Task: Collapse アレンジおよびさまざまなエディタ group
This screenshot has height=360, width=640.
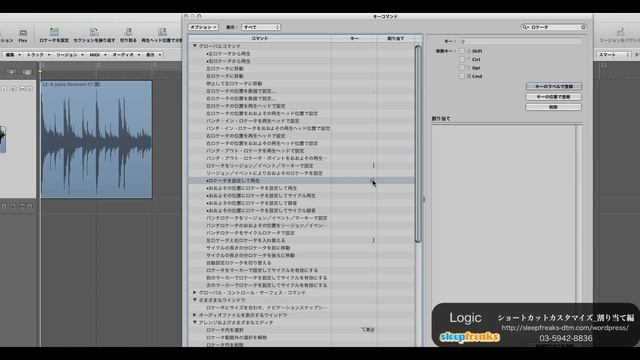Action: 195,322
